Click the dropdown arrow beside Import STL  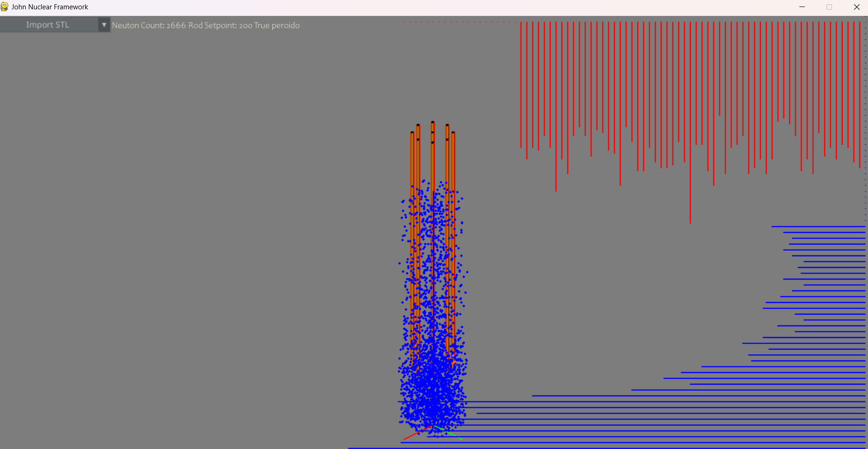point(104,25)
